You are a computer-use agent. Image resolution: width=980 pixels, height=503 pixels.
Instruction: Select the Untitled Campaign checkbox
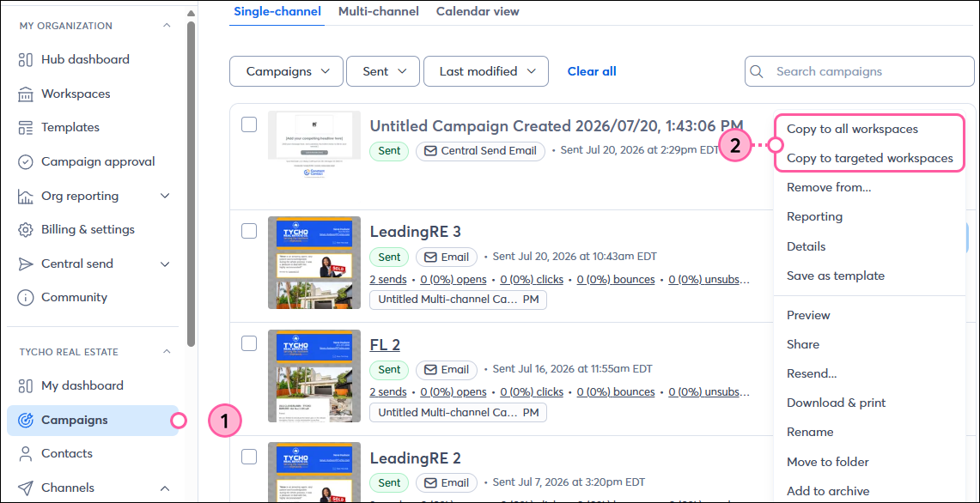click(249, 124)
